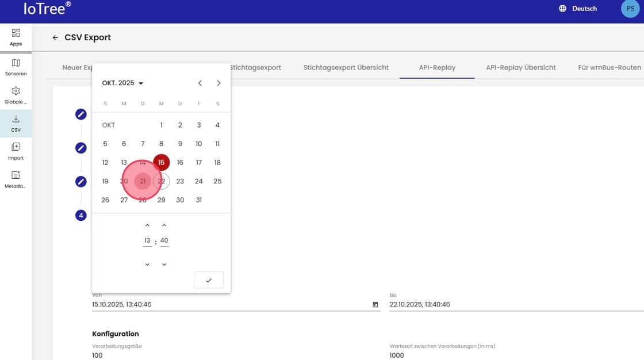Screen dimensions: 644x360
Task: Open the Import sidebar icon
Action: click(x=16, y=147)
